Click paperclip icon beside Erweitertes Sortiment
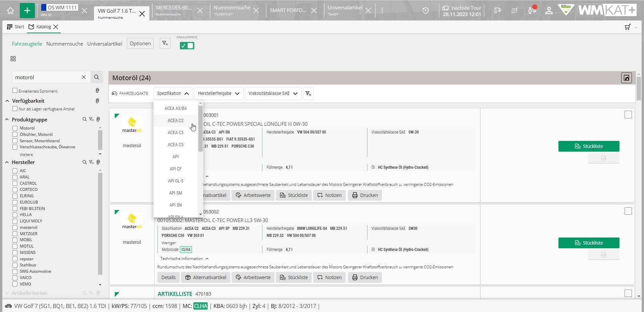Viewport: 644px width, 312px height. click(97, 91)
